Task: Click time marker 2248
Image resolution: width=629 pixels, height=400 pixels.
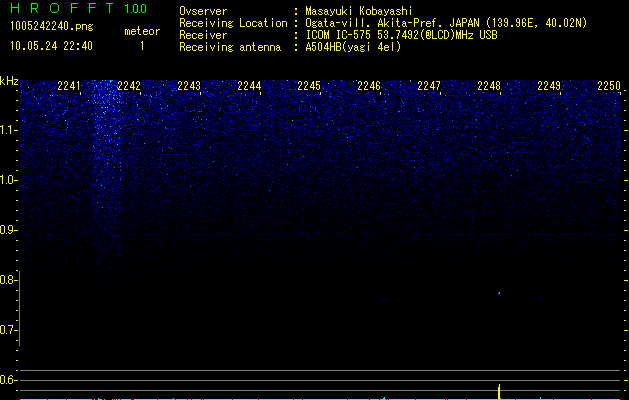Action: coord(489,86)
